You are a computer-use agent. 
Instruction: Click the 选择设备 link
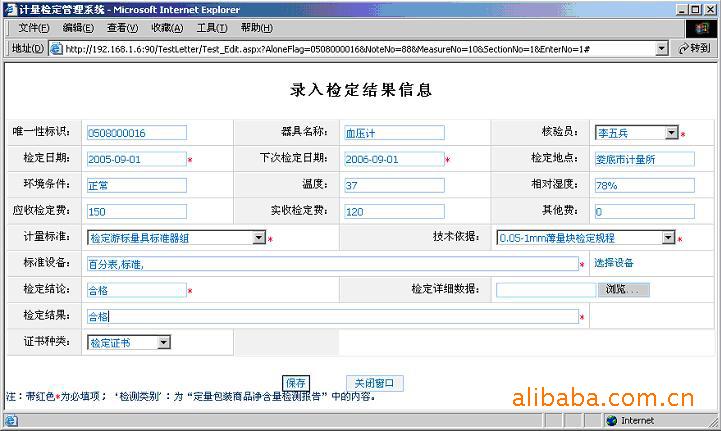[x=614, y=264]
